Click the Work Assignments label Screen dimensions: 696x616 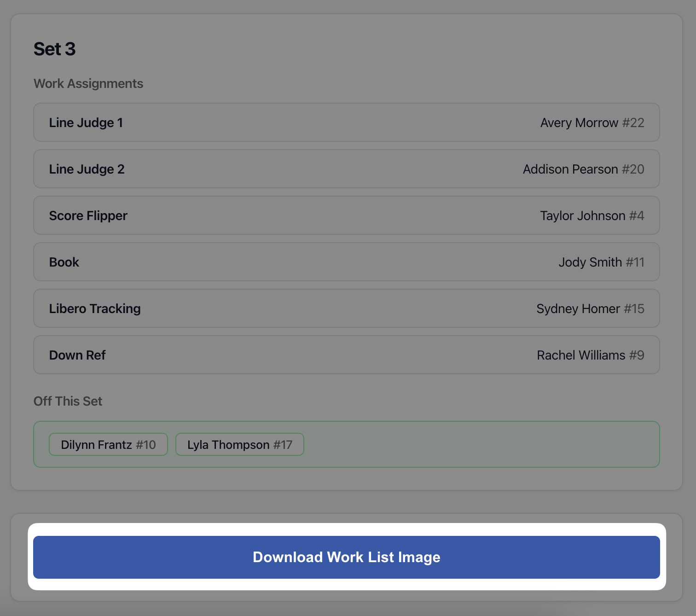pos(88,83)
